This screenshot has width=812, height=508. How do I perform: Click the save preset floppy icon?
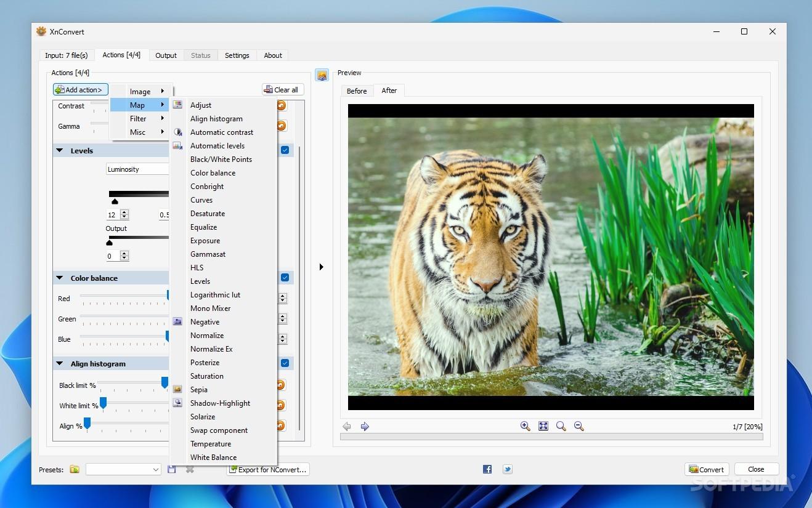172,469
